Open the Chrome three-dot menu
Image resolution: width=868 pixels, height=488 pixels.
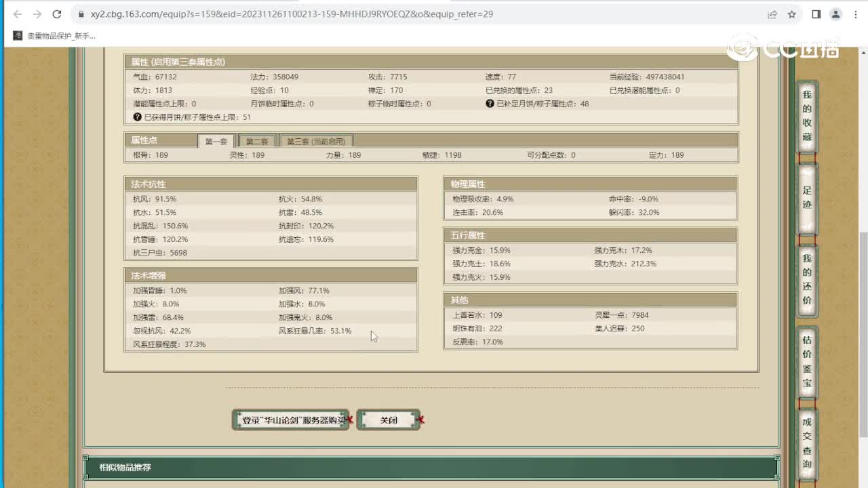[x=854, y=14]
